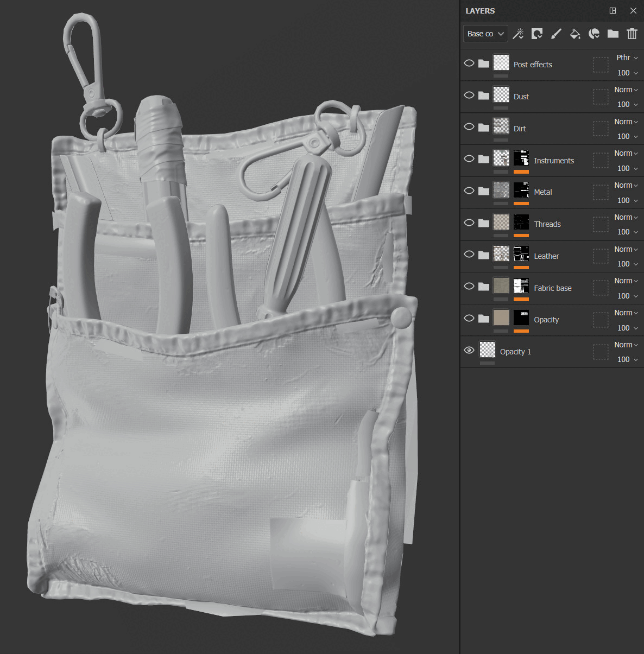644x654 pixels.
Task: Click the Instruments folder icon
Action: coord(484,159)
